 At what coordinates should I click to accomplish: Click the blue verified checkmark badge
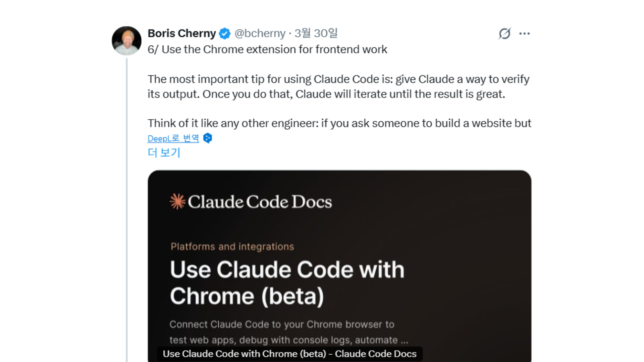(225, 34)
